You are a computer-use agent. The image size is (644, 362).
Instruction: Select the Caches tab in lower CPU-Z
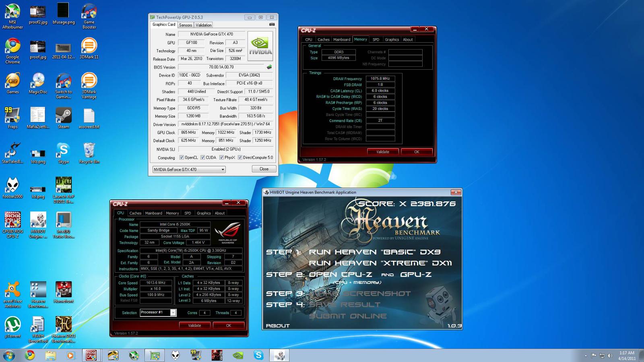pyautogui.click(x=135, y=213)
